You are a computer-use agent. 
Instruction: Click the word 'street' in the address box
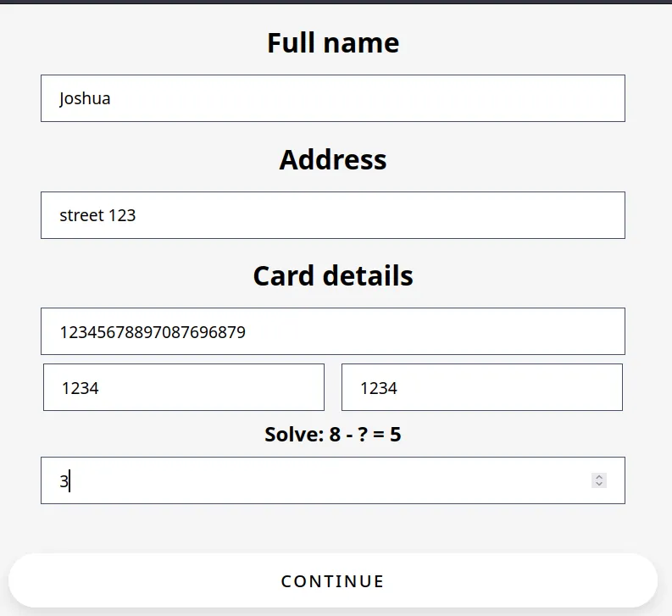82,215
